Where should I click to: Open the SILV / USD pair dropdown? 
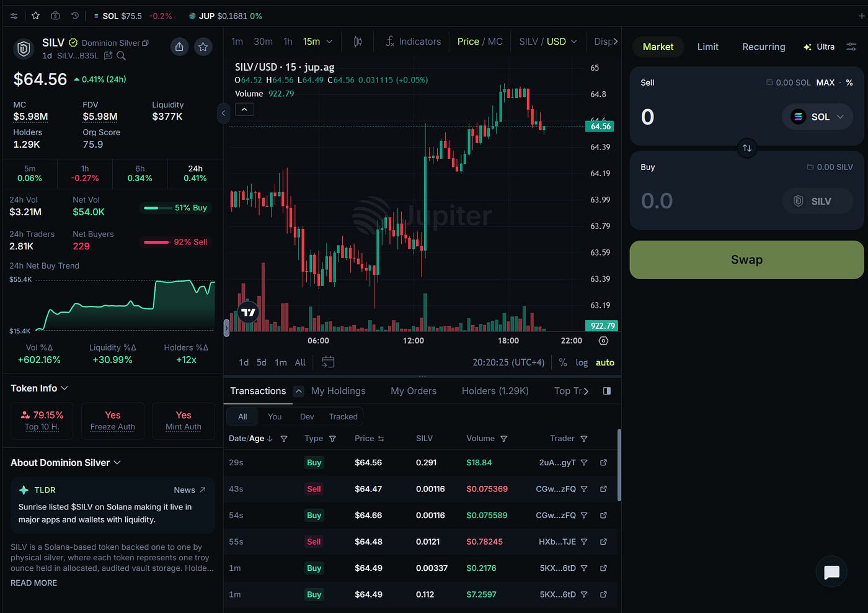[548, 42]
